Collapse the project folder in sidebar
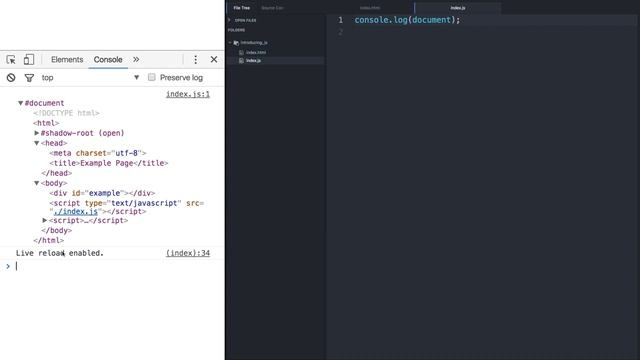Image resolution: width=640 pixels, height=360 pixels. pyautogui.click(x=230, y=42)
